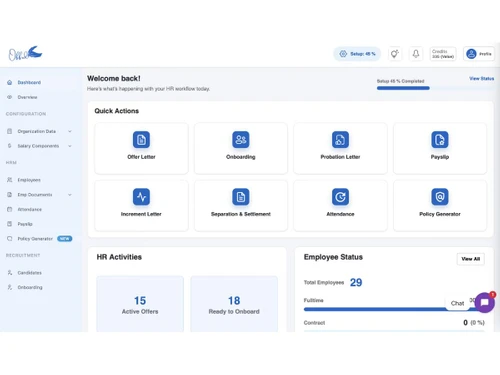The width and height of the screenshot is (500, 375).
Task: Open the purple Chat bubble icon
Action: pyautogui.click(x=485, y=303)
